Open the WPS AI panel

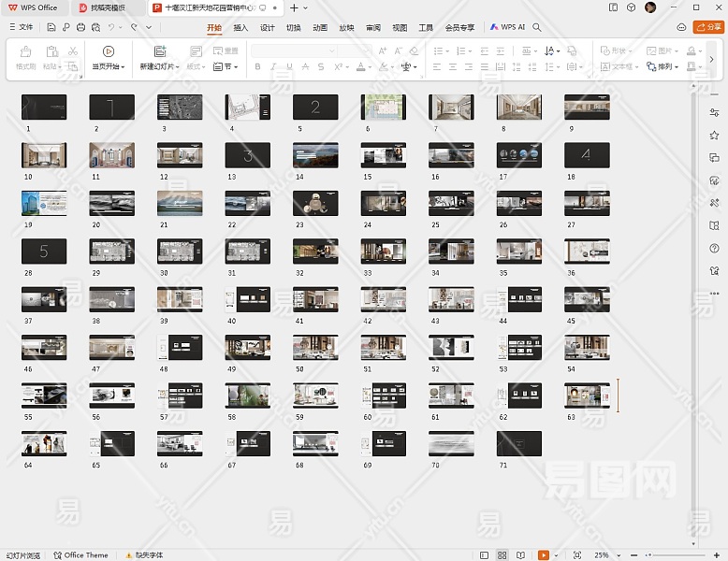506,28
